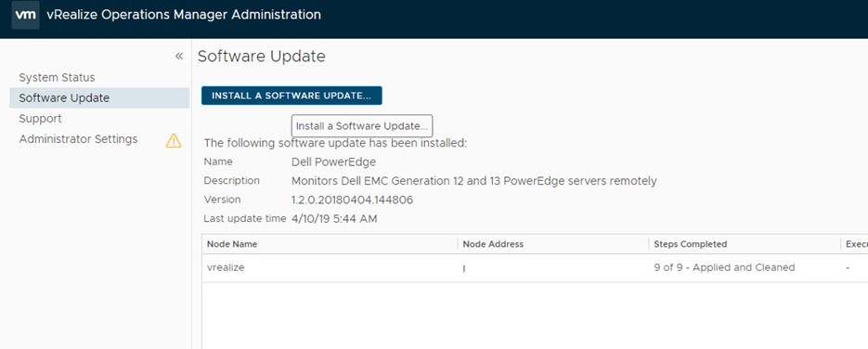Click the version number 1.2.0.20180404.144806

[352, 200]
